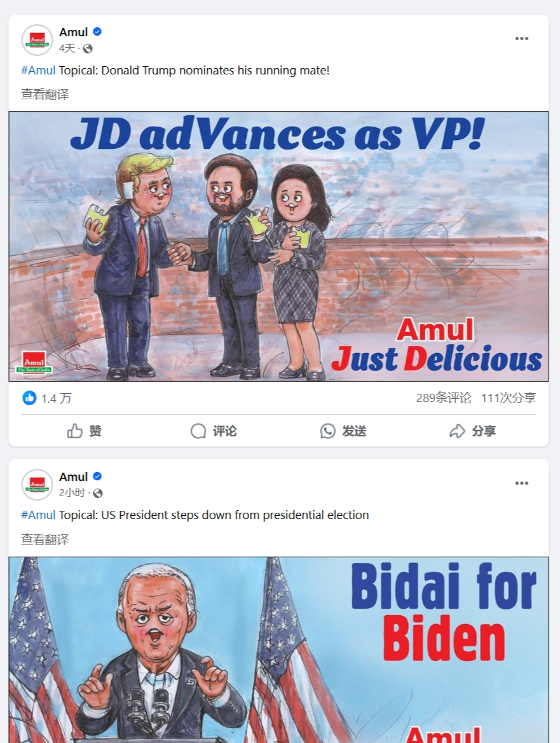Open the first post's three-dot options menu
The width and height of the screenshot is (560, 743).
(521, 38)
